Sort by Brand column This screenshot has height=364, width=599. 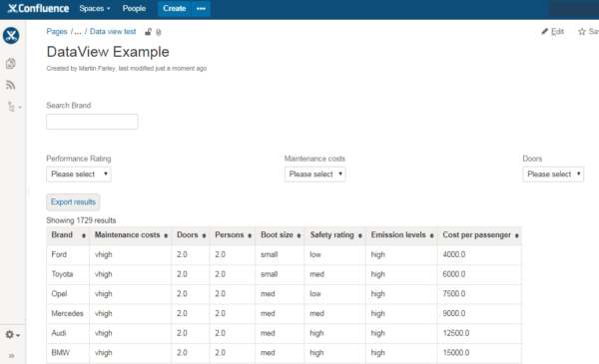point(68,235)
